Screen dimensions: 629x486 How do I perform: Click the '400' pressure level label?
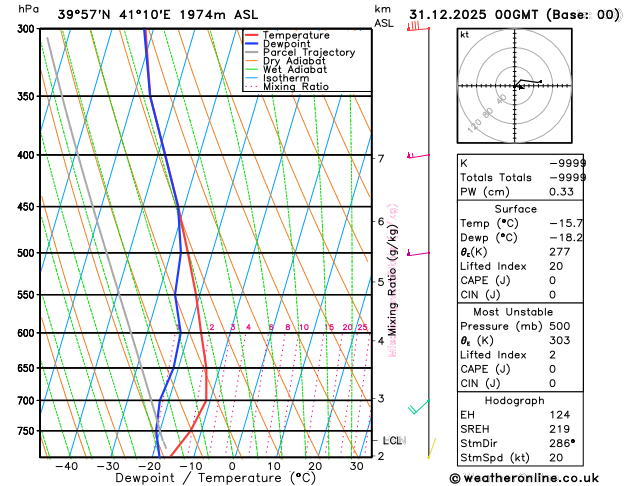[28, 155]
